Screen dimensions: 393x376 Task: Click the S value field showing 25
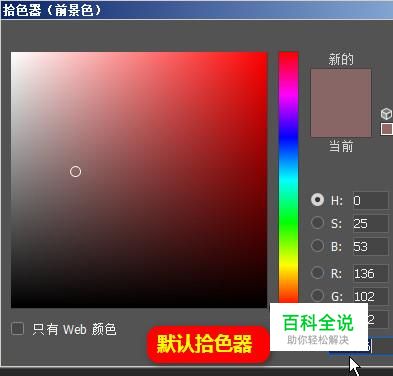coord(371,223)
